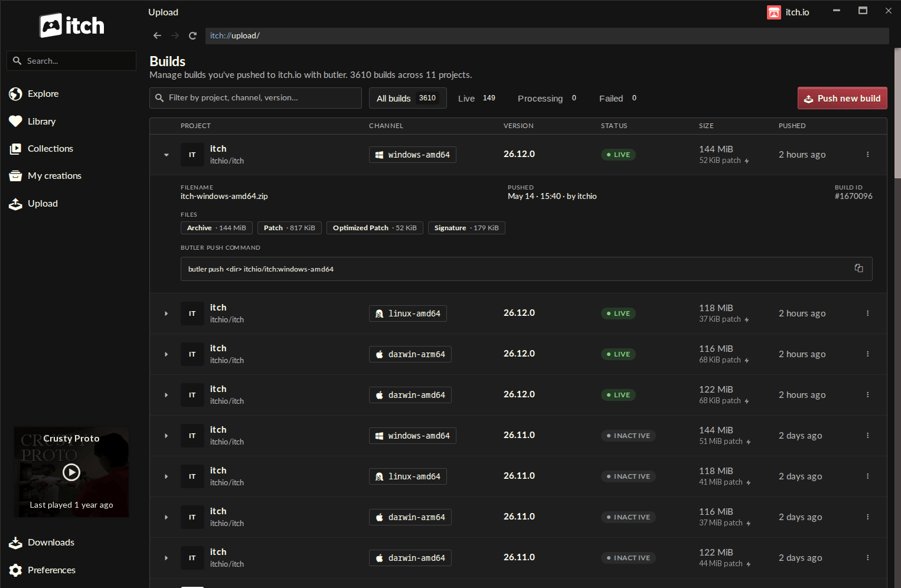This screenshot has height=588, width=901.
Task: Expand the darwin-amd64 26.12.0 build row
Action: tap(167, 395)
